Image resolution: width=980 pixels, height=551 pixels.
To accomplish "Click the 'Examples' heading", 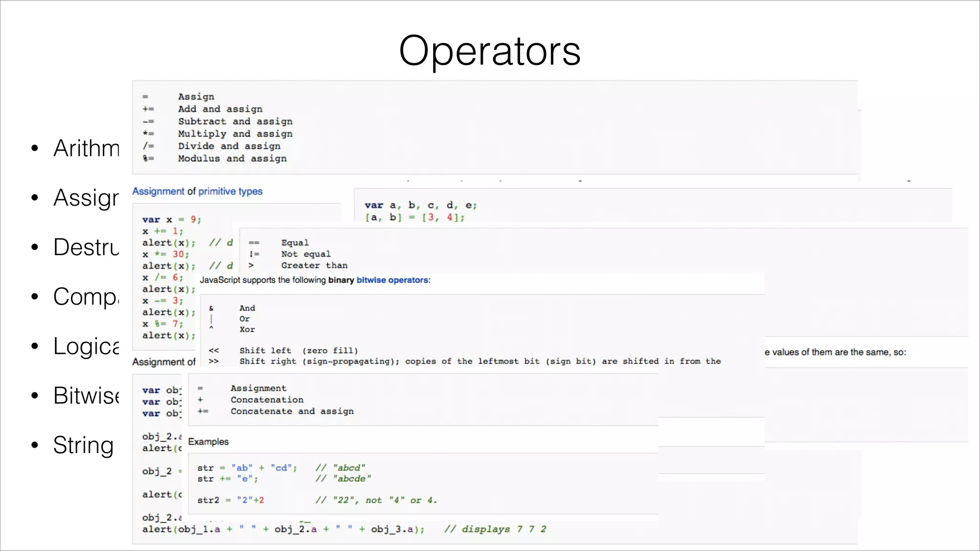I will coord(208,442).
